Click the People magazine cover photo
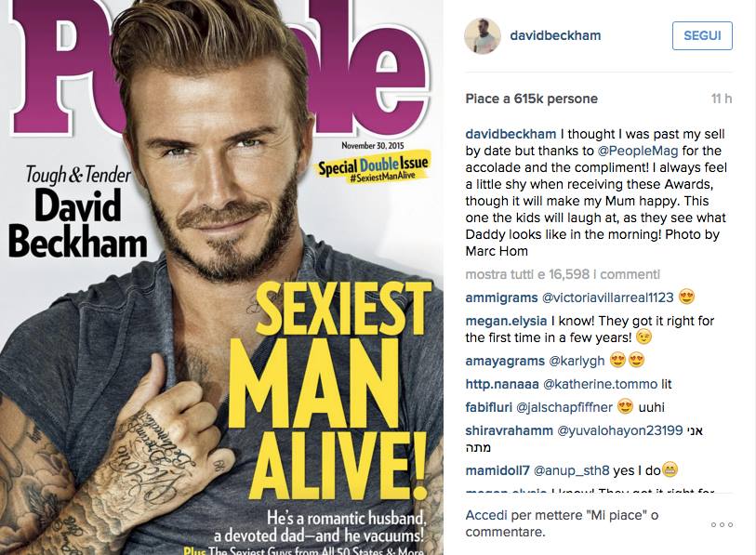The height and width of the screenshot is (555, 756). [x=221, y=277]
